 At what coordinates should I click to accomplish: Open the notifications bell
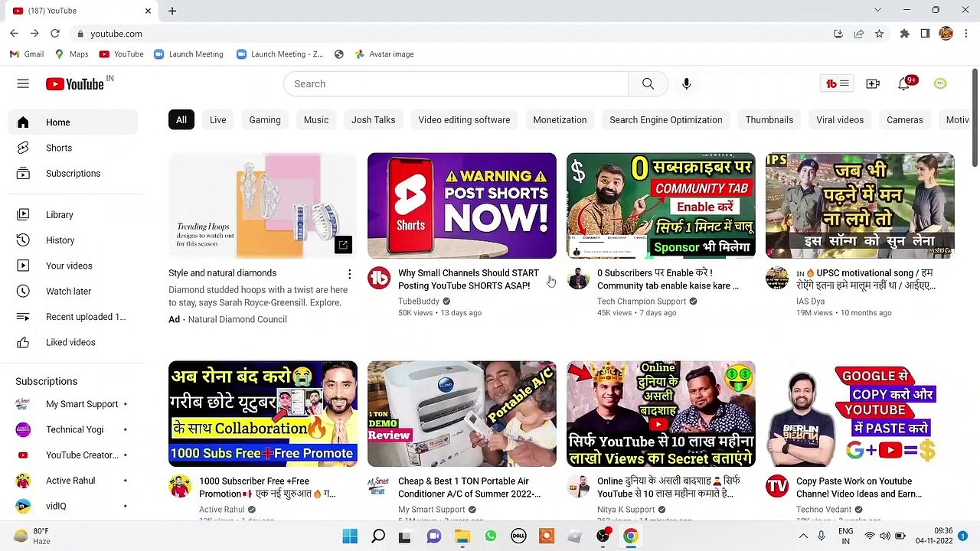coord(905,83)
